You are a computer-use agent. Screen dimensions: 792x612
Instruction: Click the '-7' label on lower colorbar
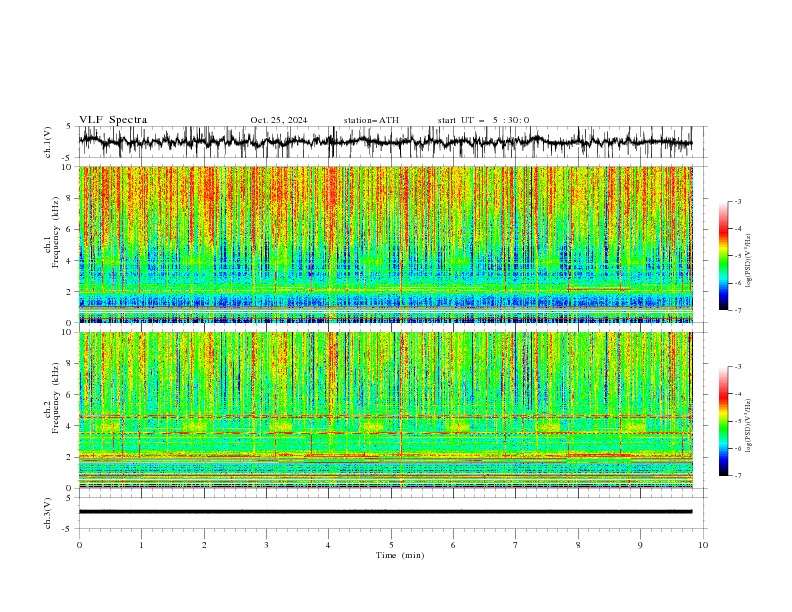[x=738, y=476]
